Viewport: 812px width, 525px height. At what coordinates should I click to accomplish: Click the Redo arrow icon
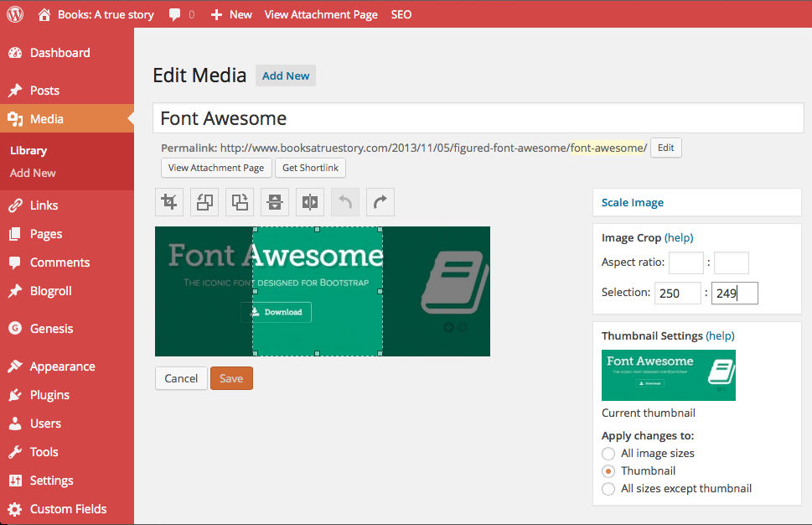(380, 202)
